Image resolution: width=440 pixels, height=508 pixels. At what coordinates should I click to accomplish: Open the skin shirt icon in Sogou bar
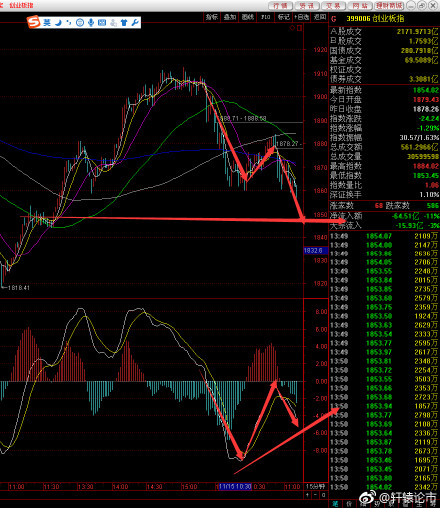tap(124, 22)
